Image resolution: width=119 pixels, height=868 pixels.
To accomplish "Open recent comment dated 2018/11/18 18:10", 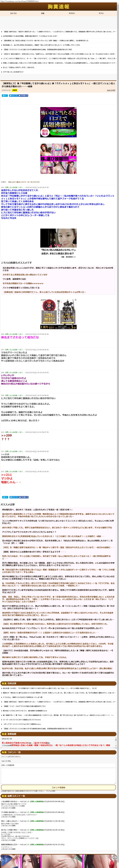I will [33, 821].
